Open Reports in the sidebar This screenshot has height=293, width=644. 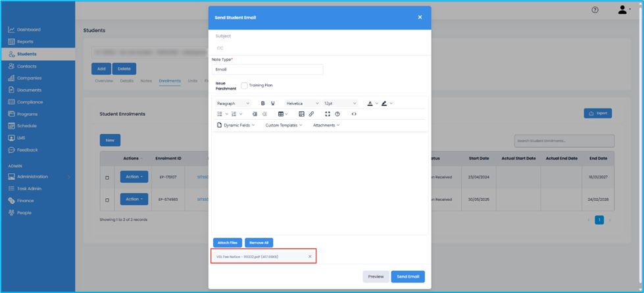pyautogui.click(x=25, y=41)
